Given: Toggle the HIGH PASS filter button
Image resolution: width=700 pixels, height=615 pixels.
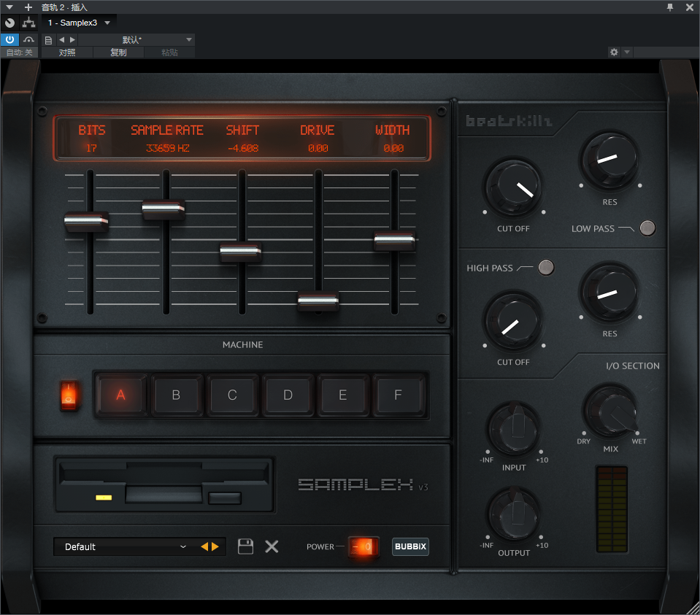Looking at the screenshot, I should (545, 267).
